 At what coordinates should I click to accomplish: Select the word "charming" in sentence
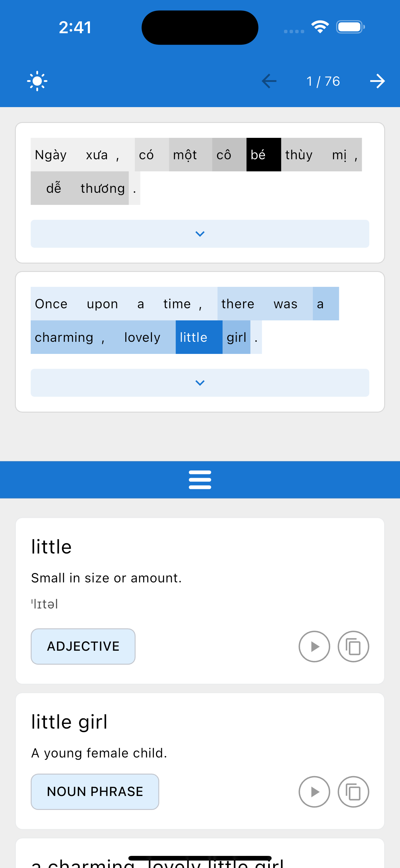tap(64, 337)
